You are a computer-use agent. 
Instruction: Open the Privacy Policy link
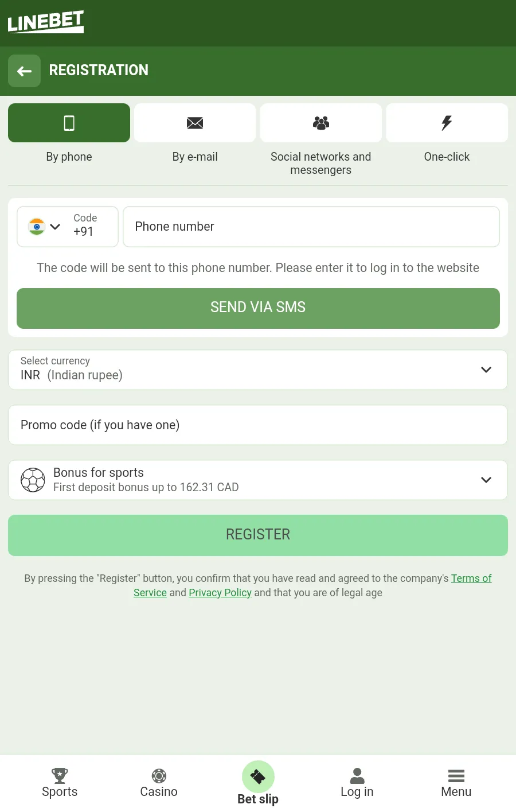click(220, 593)
